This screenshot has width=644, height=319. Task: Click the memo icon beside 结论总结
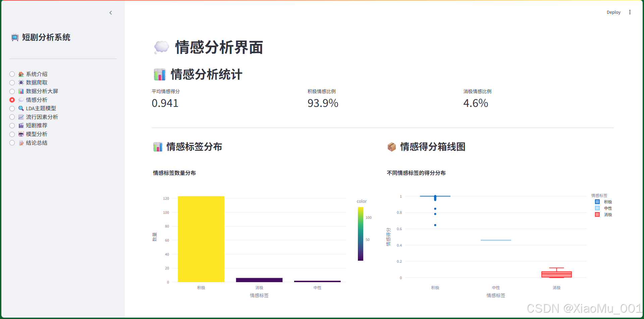pyautogui.click(x=21, y=142)
